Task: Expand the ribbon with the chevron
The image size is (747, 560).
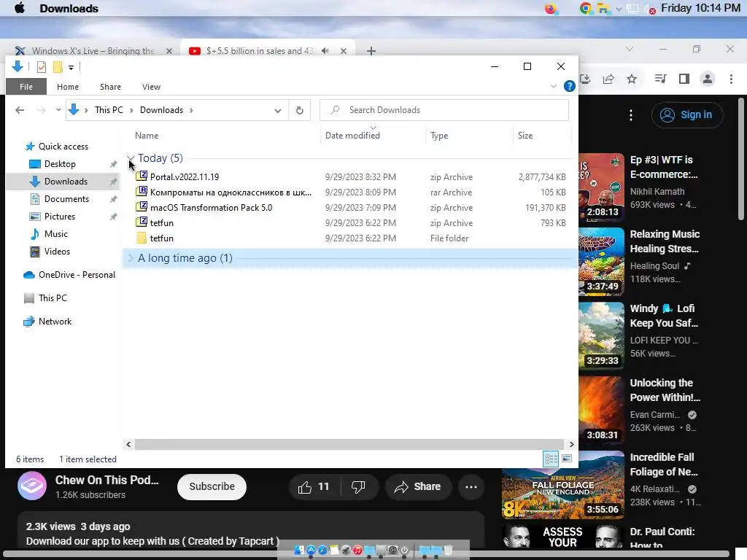Action: click(x=554, y=86)
